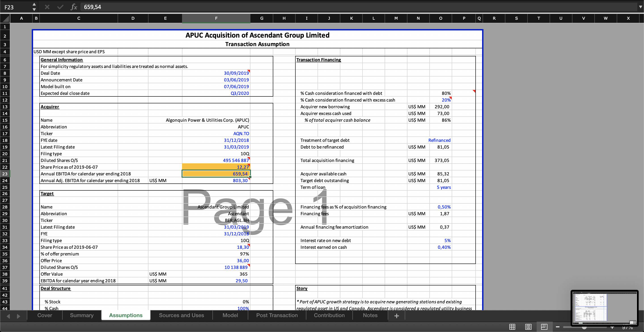Click the Target section heading
Image resolution: width=644 pixels, height=332 pixels.
[x=47, y=194]
